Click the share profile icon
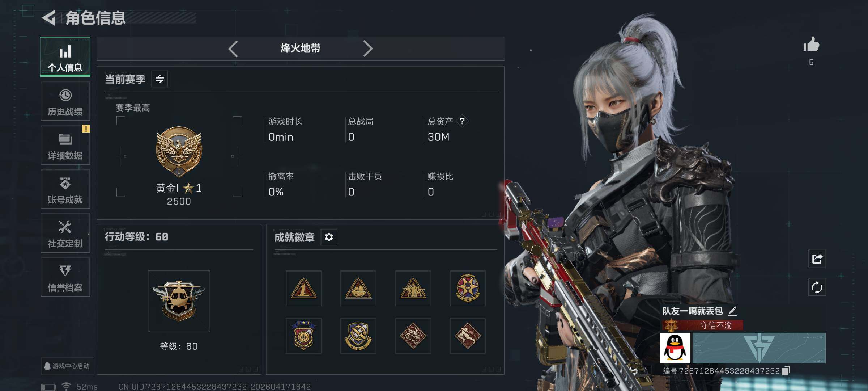 pyautogui.click(x=817, y=258)
